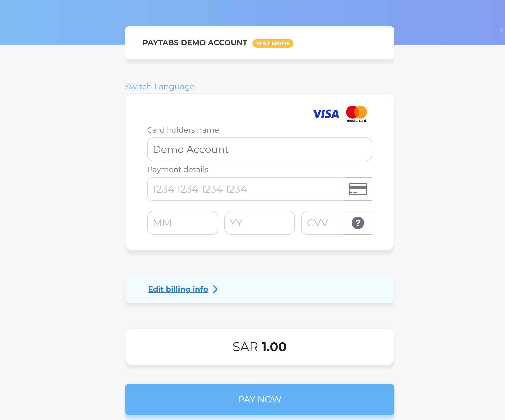Click the CVV input field
The image size is (505, 420).
323,223
